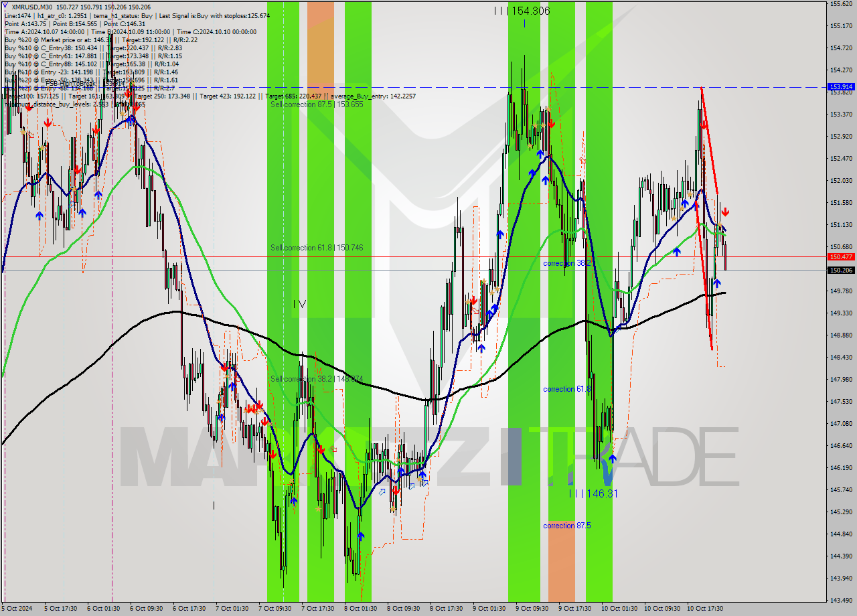857x616 pixels.
Task: Select the blue 'correction 38.2' label
Action: coord(567,263)
